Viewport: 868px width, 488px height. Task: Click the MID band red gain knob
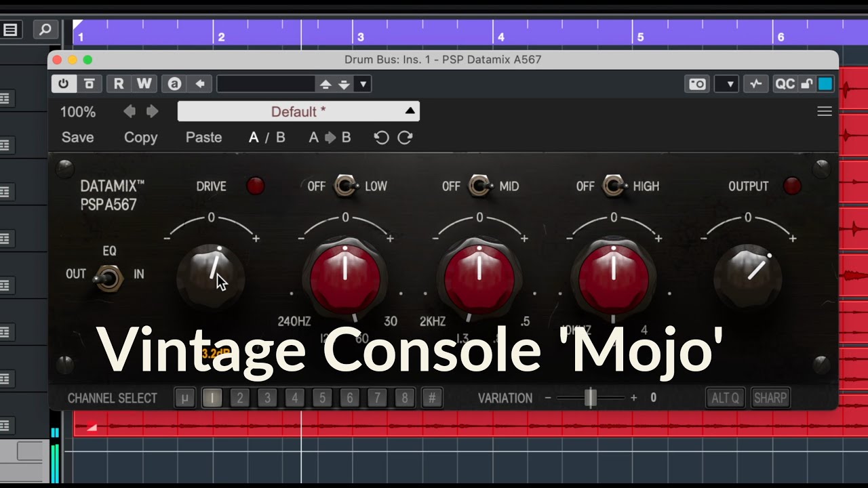pyautogui.click(x=479, y=278)
